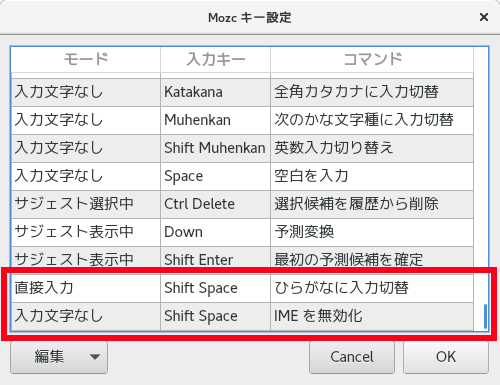Viewport: 500px width, 385px height.
Task: Close the Mozc キー設定 dialog
Action: click(x=484, y=17)
